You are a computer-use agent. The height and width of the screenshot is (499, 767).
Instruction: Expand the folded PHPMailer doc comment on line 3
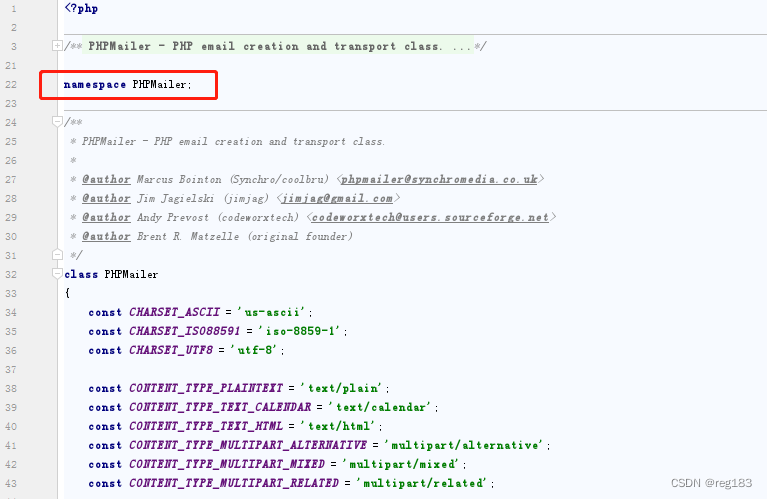tap(57, 46)
